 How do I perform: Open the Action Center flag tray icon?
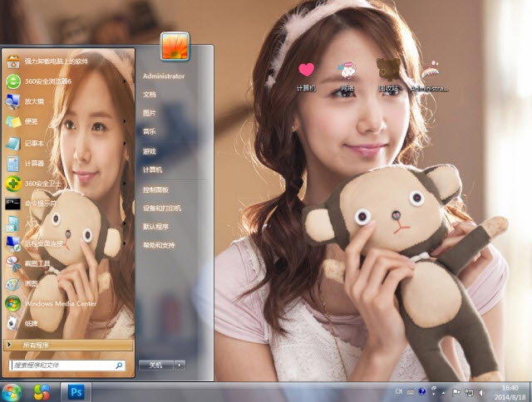coord(456,392)
